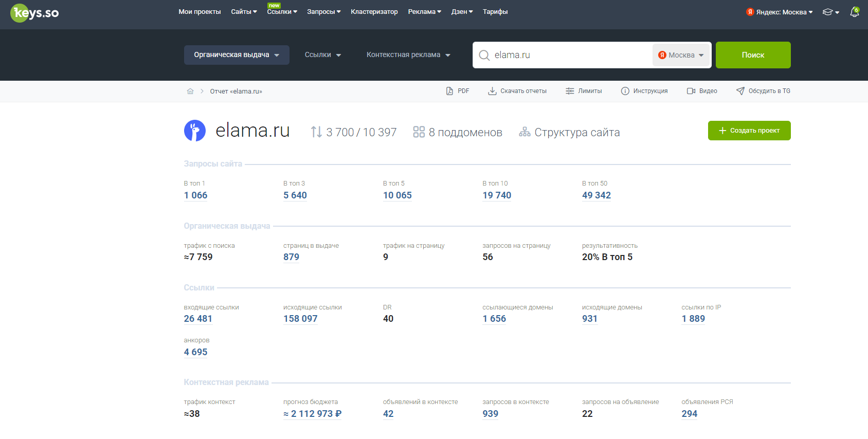Open the Тарифы menu item
Viewport: 868px width, 439px height.
(495, 12)
